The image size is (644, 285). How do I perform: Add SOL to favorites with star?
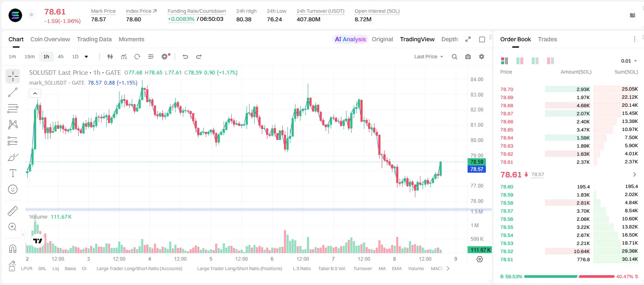pos(31,15)
